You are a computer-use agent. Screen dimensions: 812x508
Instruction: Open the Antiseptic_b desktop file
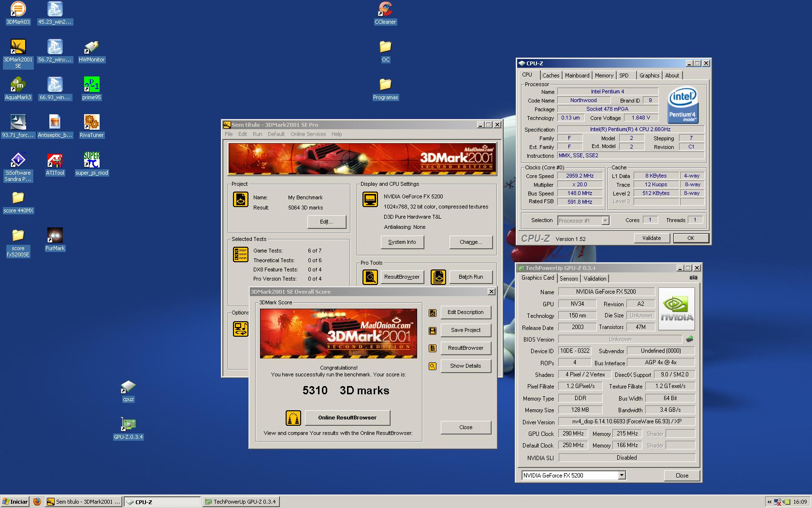pyautogui.click(x=55, y=126)
